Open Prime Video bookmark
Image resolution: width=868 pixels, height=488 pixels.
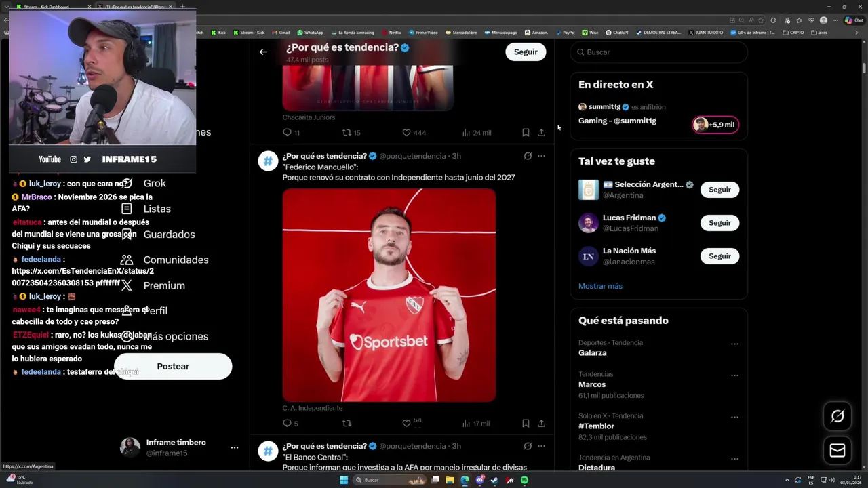pyautogui.click(x=424, y=33)
